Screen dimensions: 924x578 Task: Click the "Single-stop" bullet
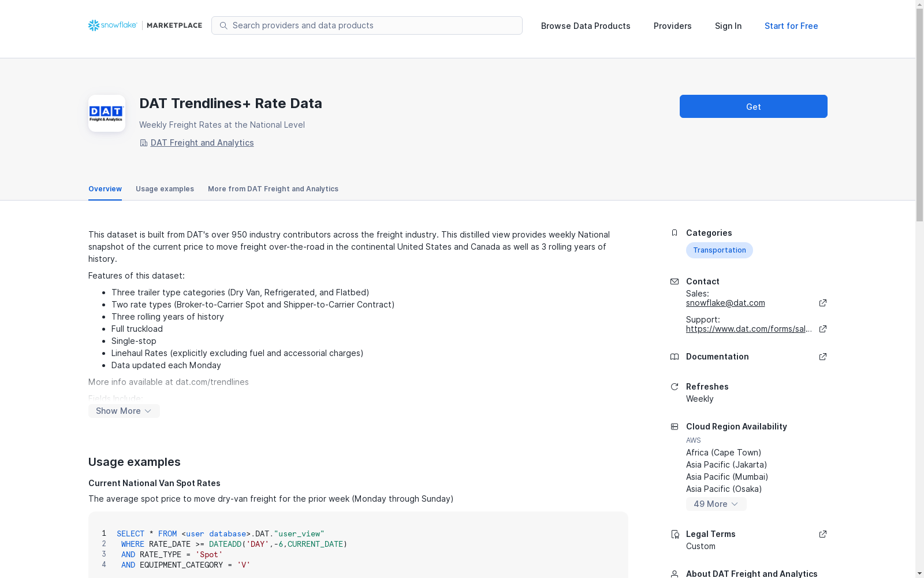point(134,341)
